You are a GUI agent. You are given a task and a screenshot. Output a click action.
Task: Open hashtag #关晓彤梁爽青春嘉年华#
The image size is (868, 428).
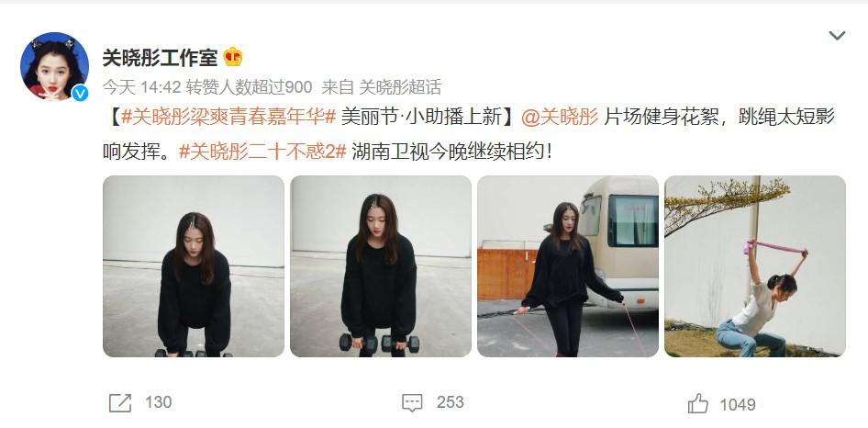coord(229,117)
